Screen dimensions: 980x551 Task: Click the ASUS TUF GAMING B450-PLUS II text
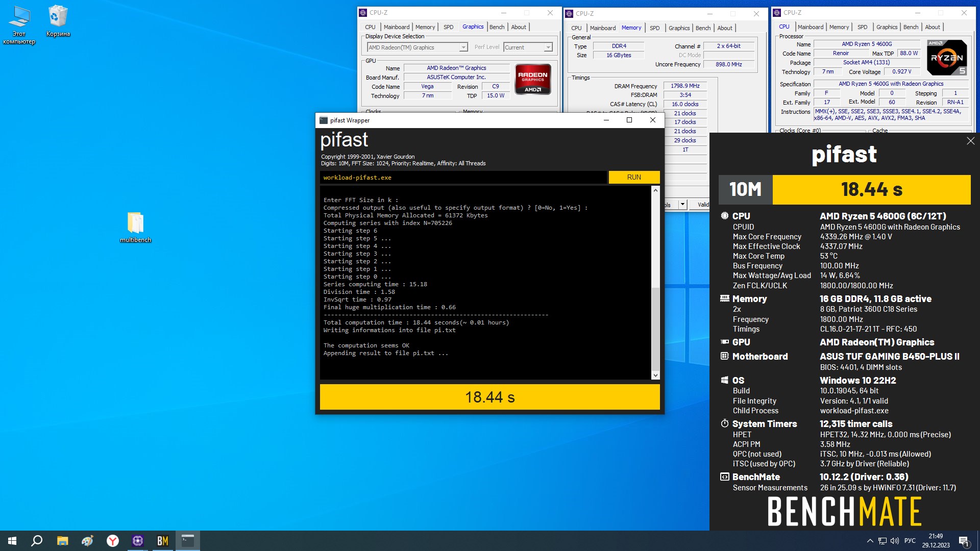(889, 357)
